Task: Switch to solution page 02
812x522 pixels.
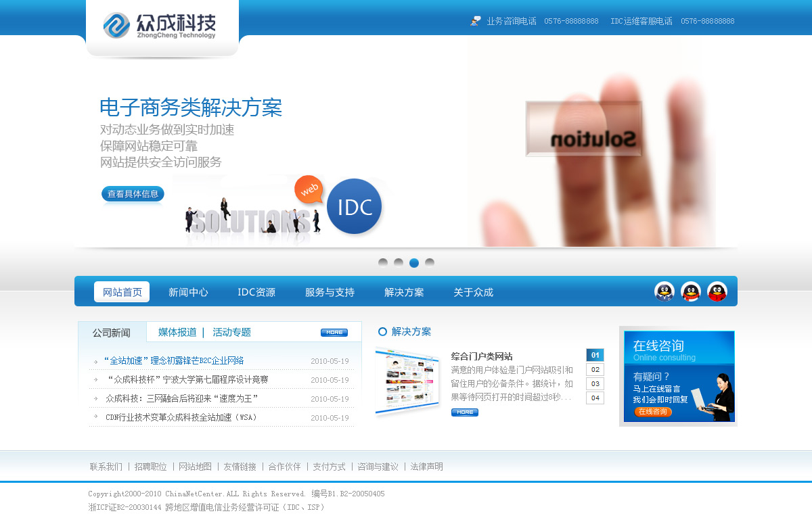Action: (x=595, y=370)
